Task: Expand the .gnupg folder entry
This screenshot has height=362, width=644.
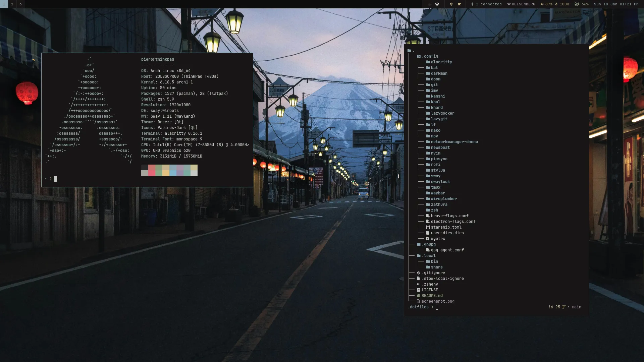Action: 419,244
